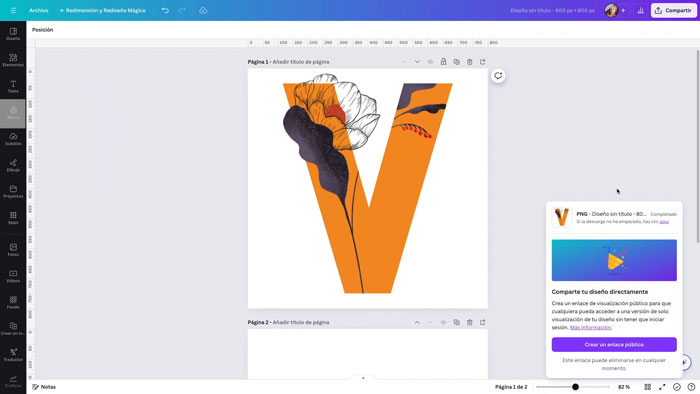Open the Fotos panel
This screenshot has width=700, height=394.
pos(13,250)
